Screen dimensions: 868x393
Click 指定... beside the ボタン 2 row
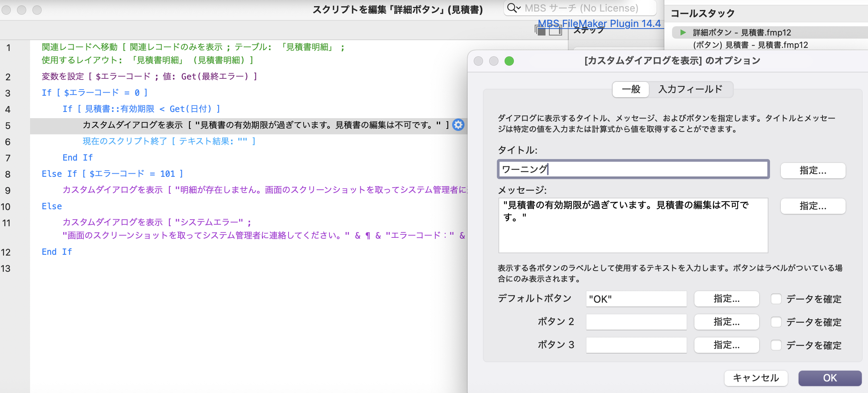click(x=726, y=322)
